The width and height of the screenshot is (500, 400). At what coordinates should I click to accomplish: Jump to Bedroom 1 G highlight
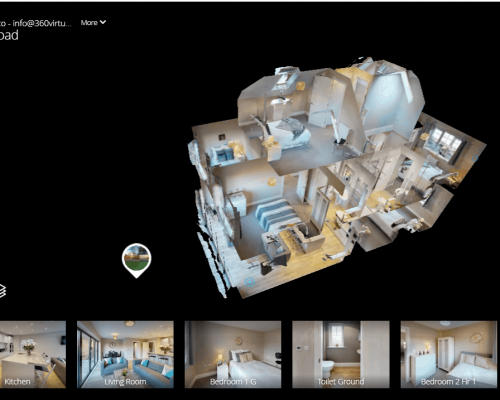(x=233, y=355)
